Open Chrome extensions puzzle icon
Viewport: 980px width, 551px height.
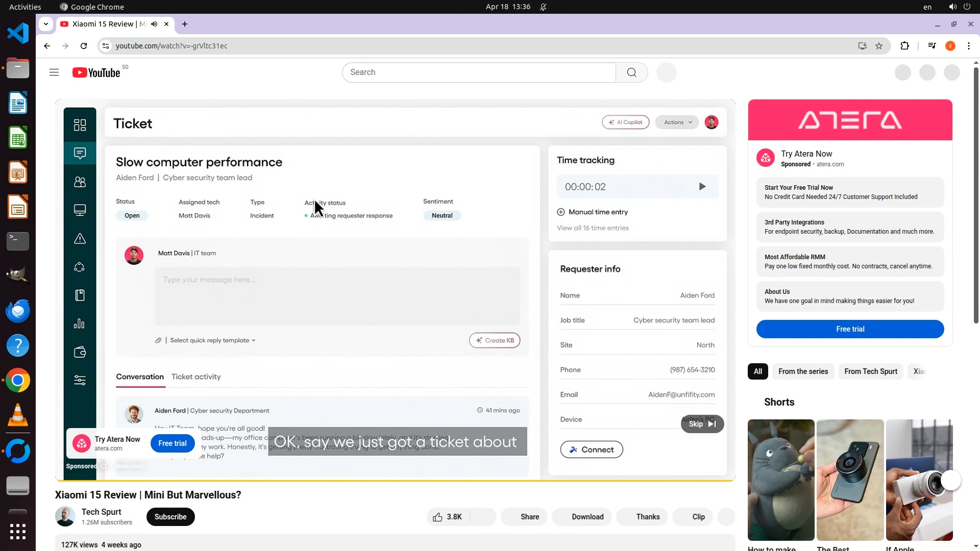point(904,46)
